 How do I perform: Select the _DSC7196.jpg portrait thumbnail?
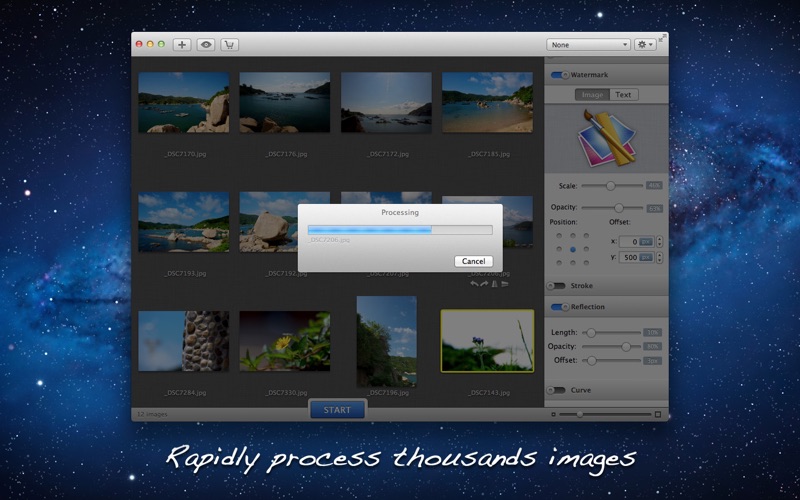coord(386,341)
